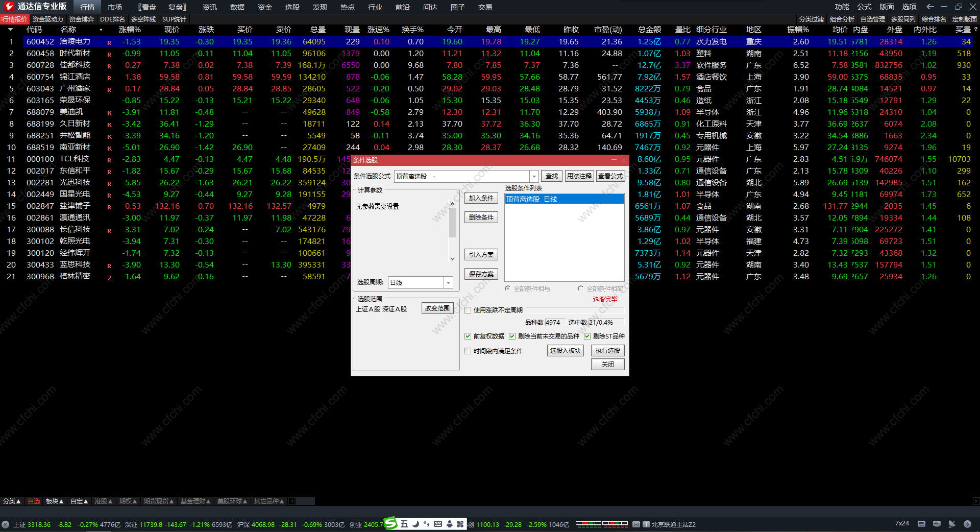Click the camera-like icon before 北京联通主站Z2
The width and height of the screenshot is (980, 532).
636,524
